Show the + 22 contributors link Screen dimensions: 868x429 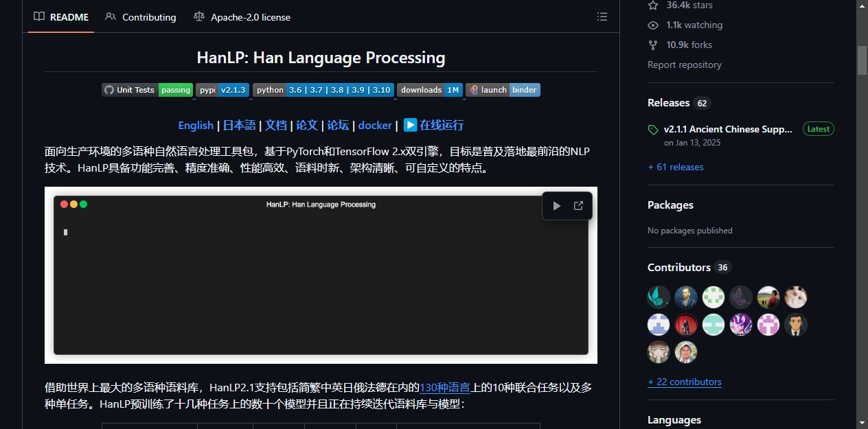[x=685, y=382]
